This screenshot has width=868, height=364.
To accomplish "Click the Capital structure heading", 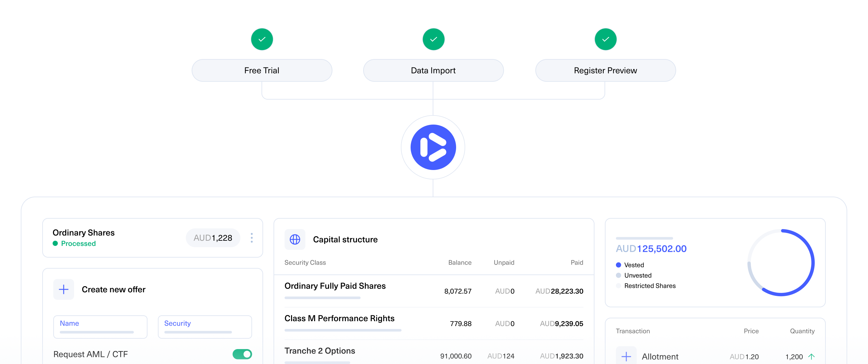I will (345, 239).
